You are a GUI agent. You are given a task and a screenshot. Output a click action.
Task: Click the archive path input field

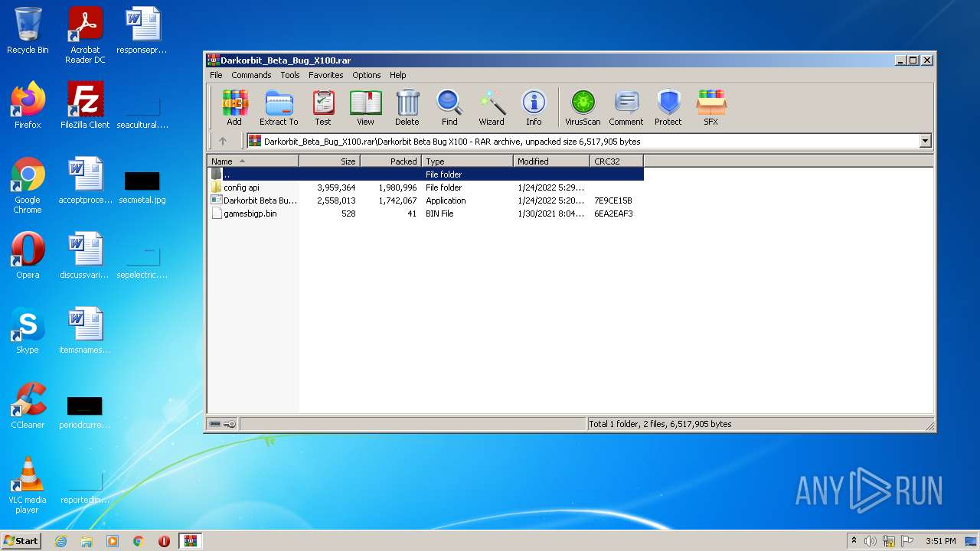[x=583, y=141]
